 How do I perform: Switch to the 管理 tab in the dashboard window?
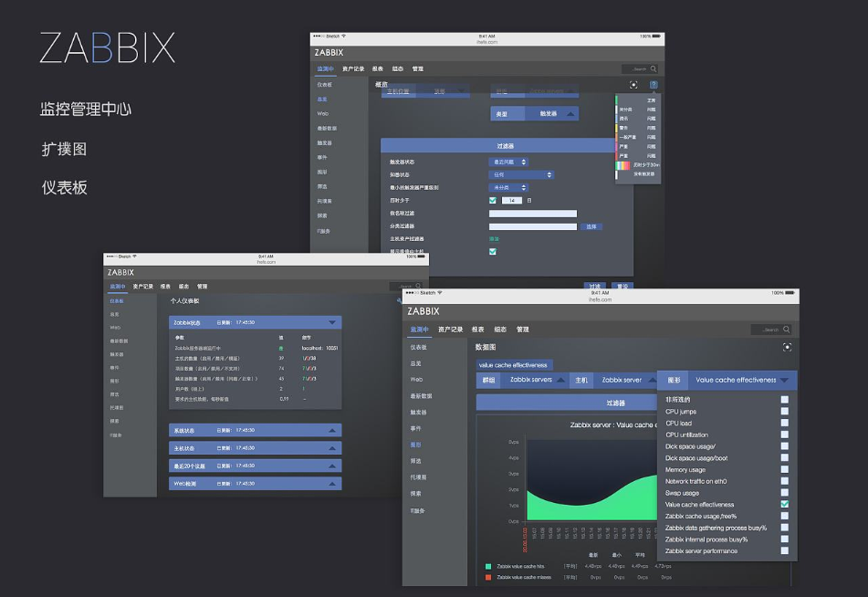(202, 287)
